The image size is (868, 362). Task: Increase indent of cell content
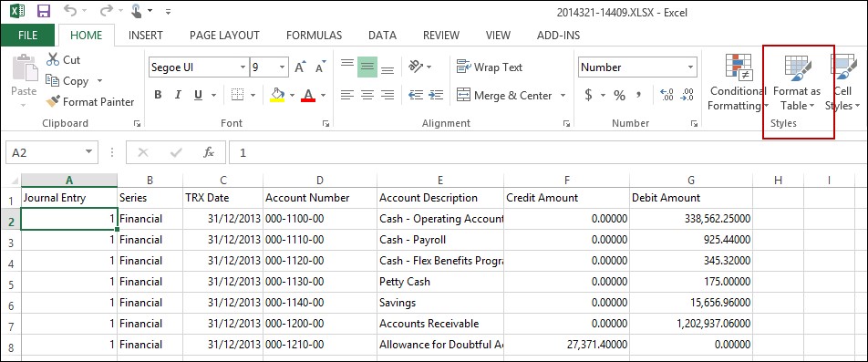(x=436, y=95)
